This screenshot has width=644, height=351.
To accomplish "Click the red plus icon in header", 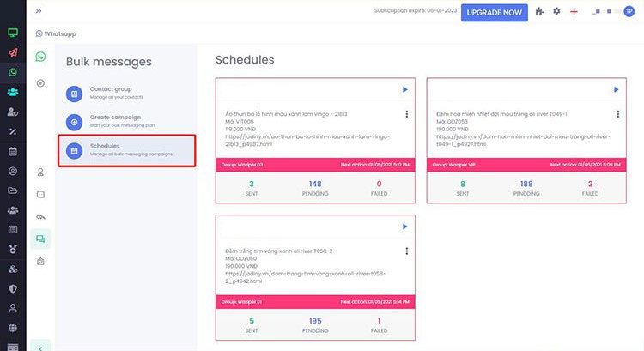I will (574, 11).
